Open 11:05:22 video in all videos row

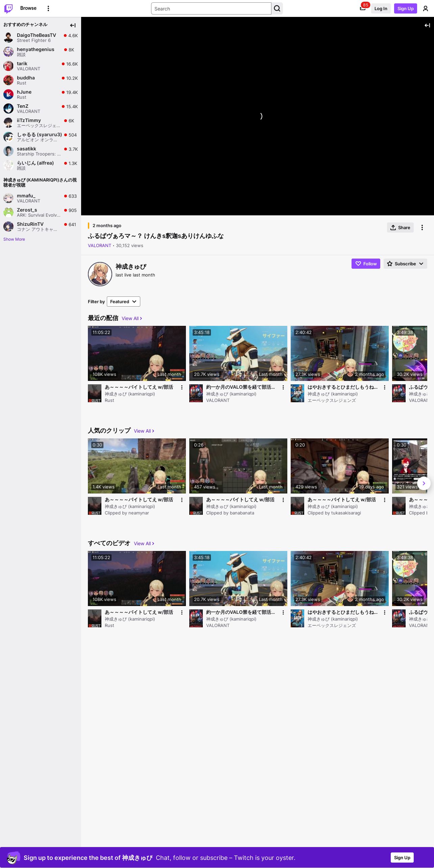click(137, 578)
